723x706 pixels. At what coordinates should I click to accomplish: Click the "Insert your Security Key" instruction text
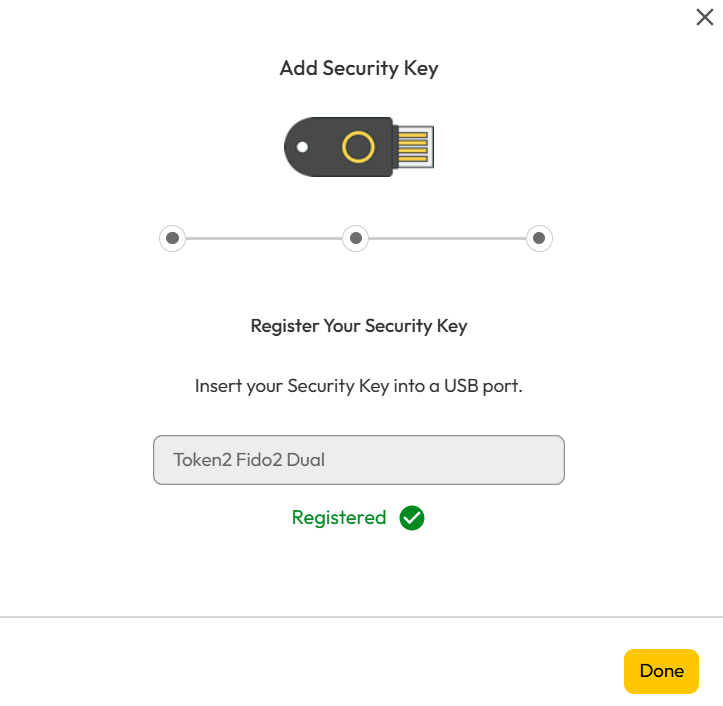pyautogui.click(x=300, y=386)
